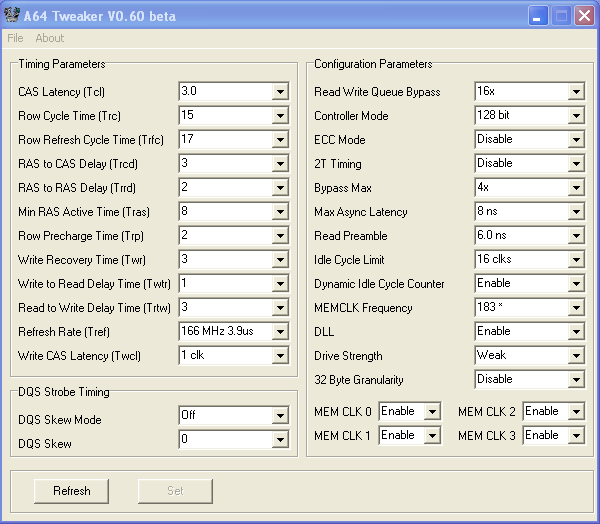
Task: Toggle the ECC Mode setting dropdown
Action: pos(575,140)
